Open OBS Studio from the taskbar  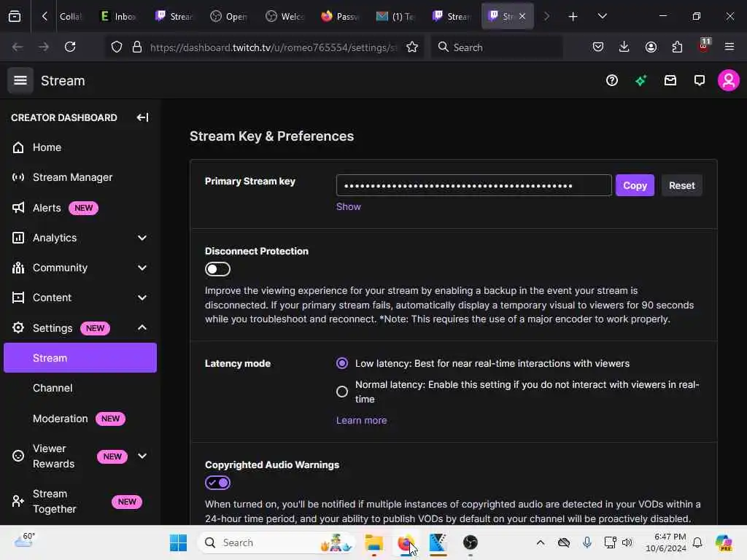point(471,542)
